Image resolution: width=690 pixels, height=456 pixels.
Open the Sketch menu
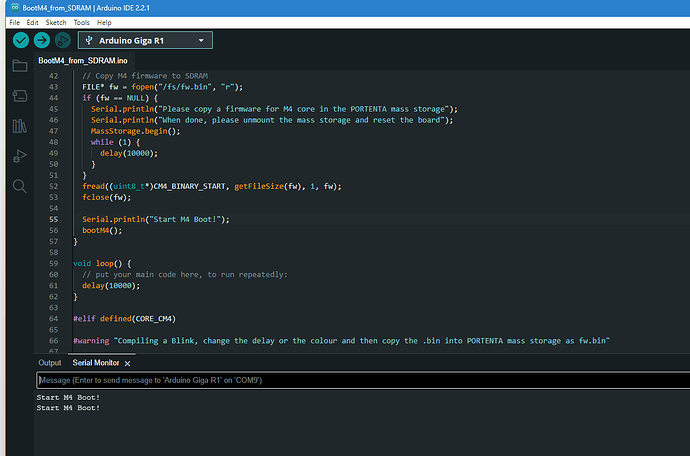point(56,21)
